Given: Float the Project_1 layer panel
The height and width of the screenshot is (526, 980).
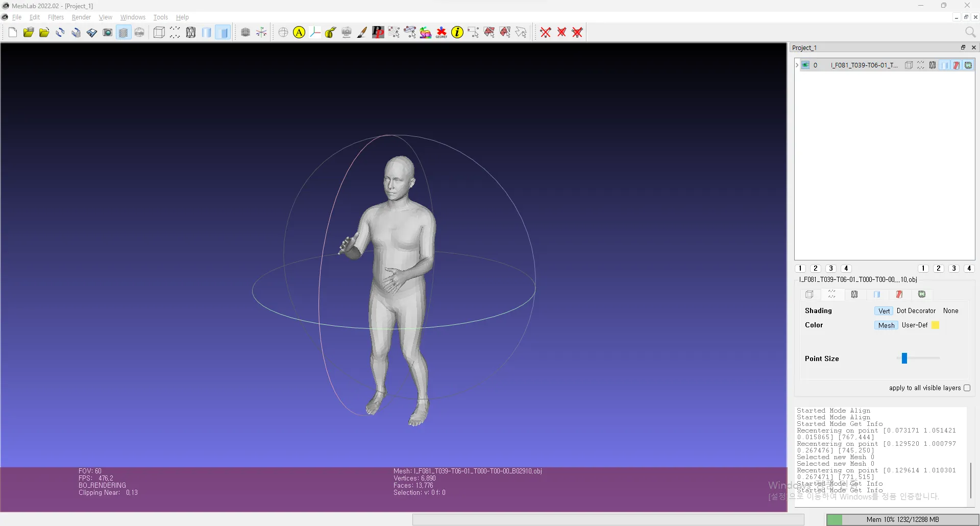Looking at the screenshot, I should (963, 47).
